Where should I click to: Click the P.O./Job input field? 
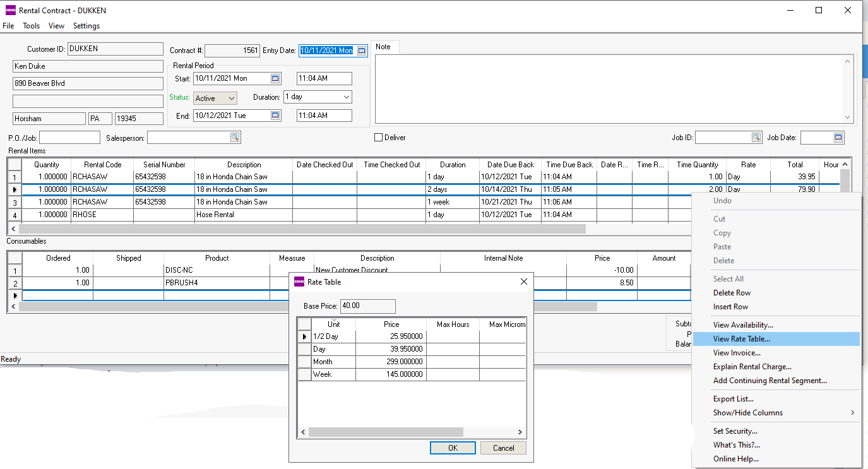69,138
